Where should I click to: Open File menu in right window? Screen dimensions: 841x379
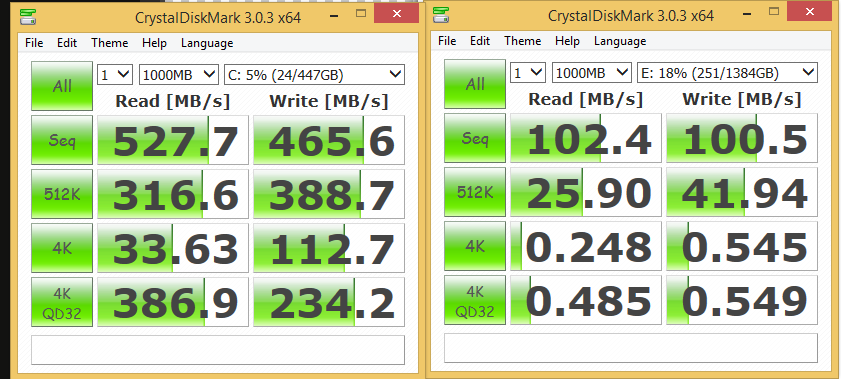coord(447,41)
